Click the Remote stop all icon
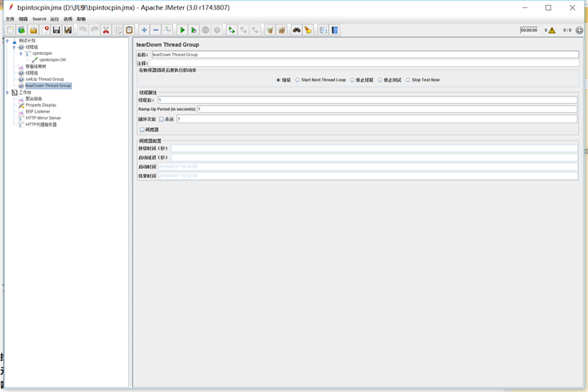 point(243,30)
